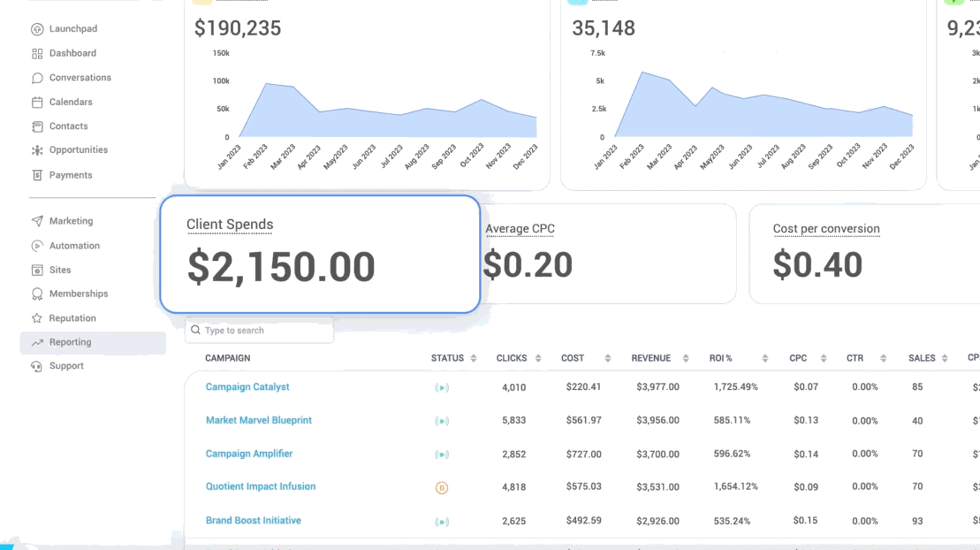Click the Launchpad rocket icon in sidebar

36,29
